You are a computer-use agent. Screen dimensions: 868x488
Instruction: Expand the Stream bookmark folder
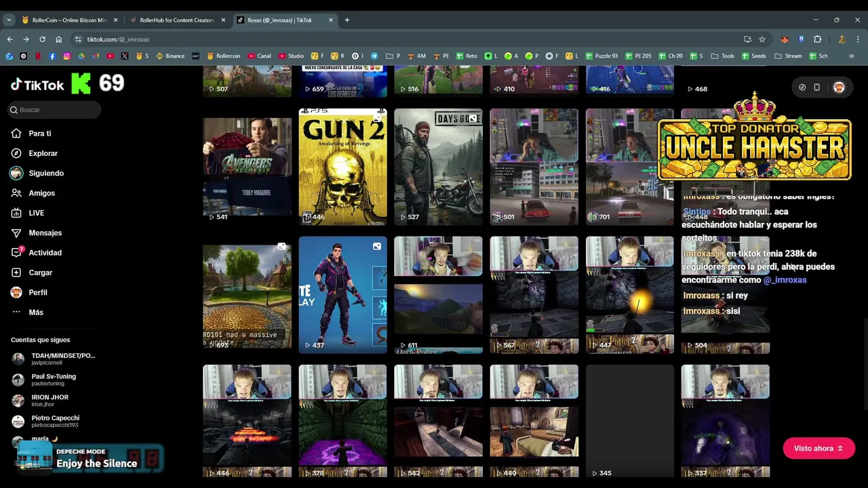pos(788,56)
